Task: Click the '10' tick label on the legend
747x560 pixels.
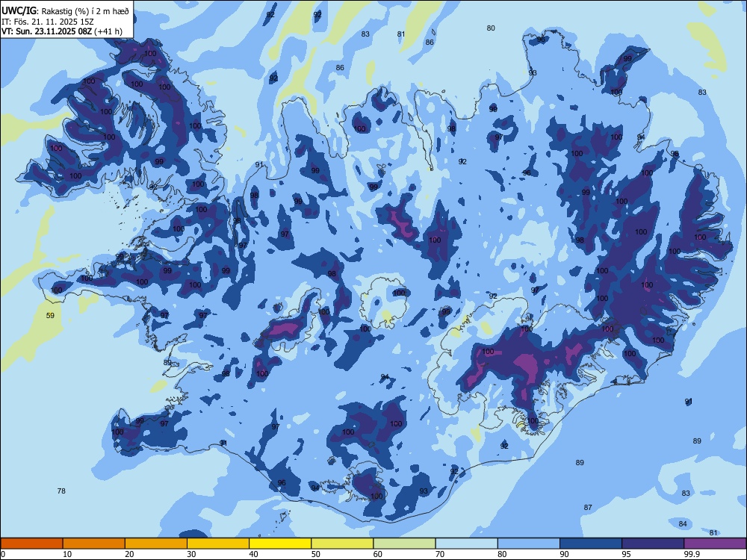Action: 67,554
